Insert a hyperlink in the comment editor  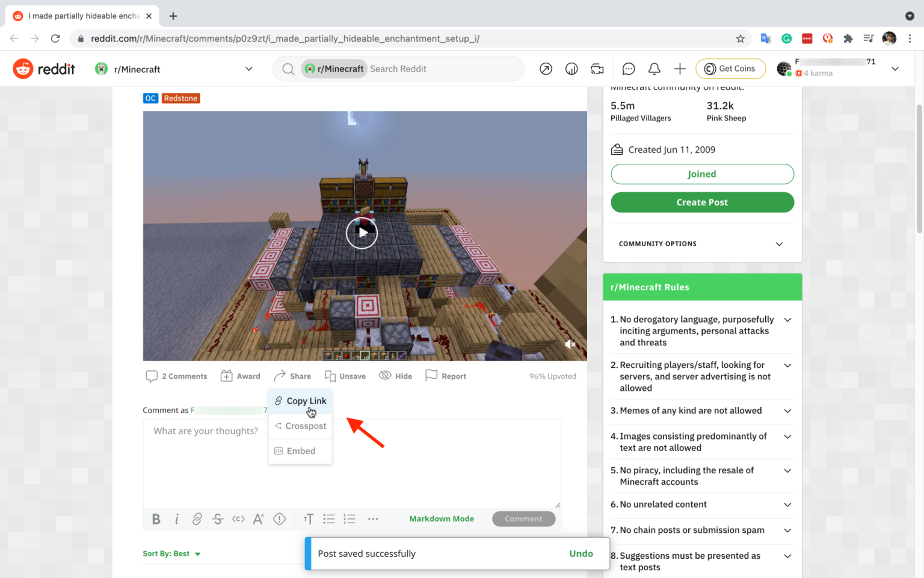[x=197, y=518]
